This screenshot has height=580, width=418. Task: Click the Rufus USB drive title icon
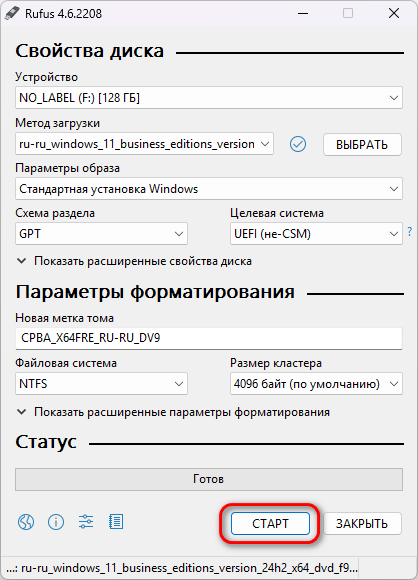pos(12,13)
